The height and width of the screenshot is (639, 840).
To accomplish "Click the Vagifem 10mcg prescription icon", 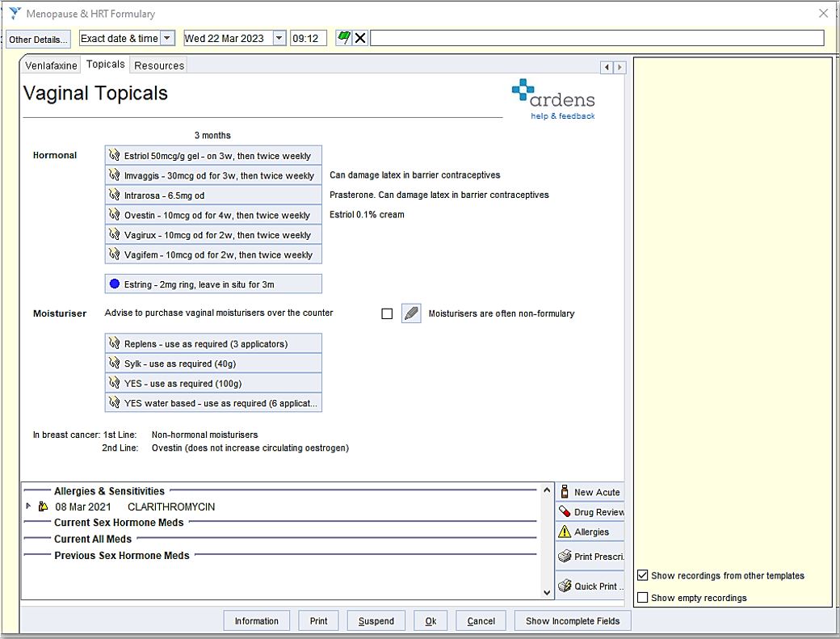I will [x=114, y=254].
